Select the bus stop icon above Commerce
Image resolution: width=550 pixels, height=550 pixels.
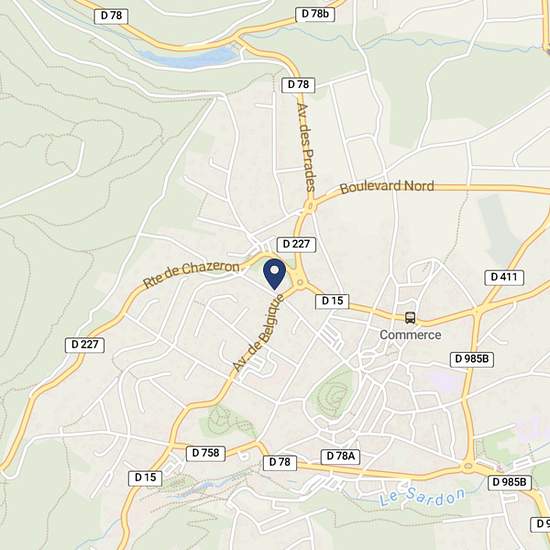click(410, 318)
